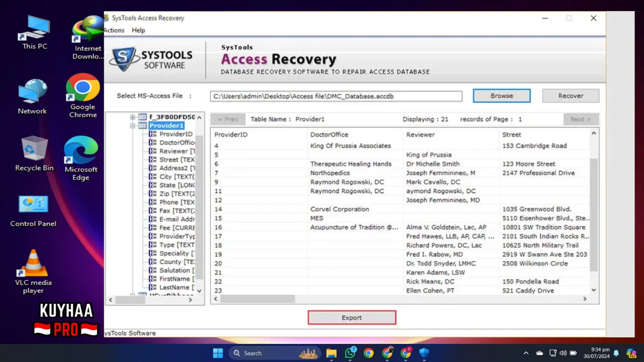The width and height of the screenshot is (644, 362).
Task: Open the Help menu
Action: [138, 30]
